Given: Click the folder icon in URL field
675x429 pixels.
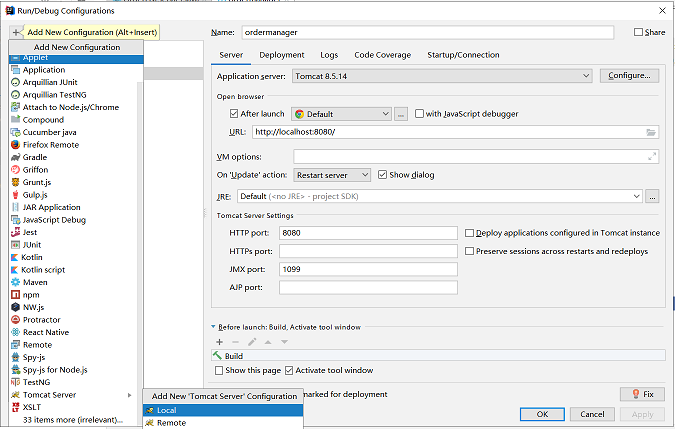Looking at the screenshot, I should [651, 132].
